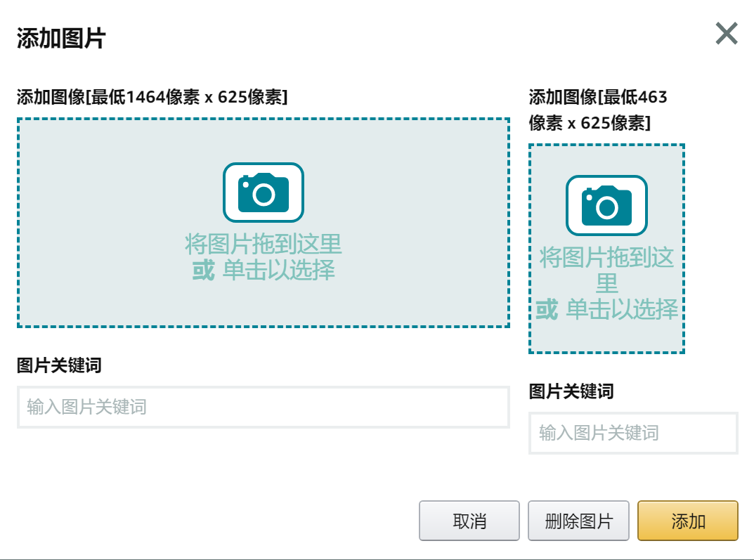The image size is (754, 560).
Task: Click 将图片拖到这 text in the narrow dropzone
Action: [606, 258]
